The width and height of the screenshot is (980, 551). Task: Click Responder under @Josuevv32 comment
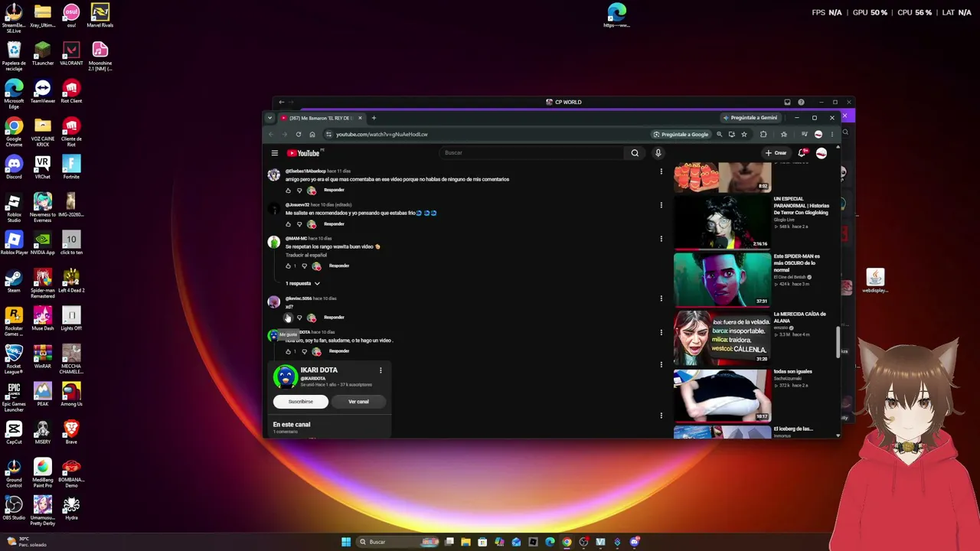pos(334,224)
